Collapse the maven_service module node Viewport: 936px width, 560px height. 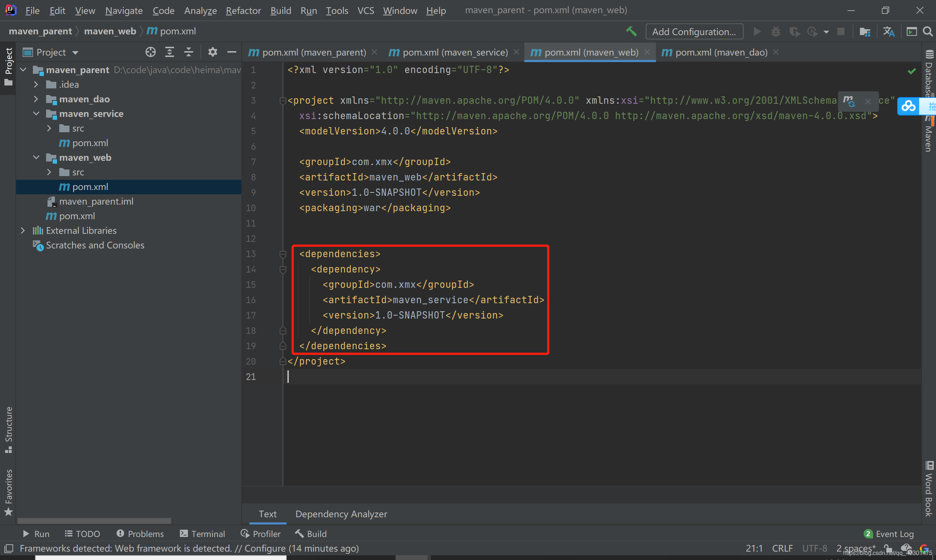coord(36,114)
